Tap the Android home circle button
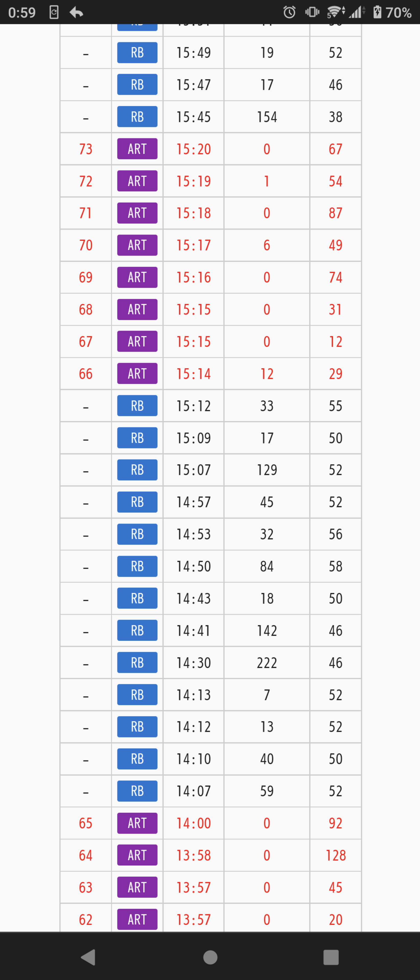Screen dimensions: 420x980 pos(210,957)
